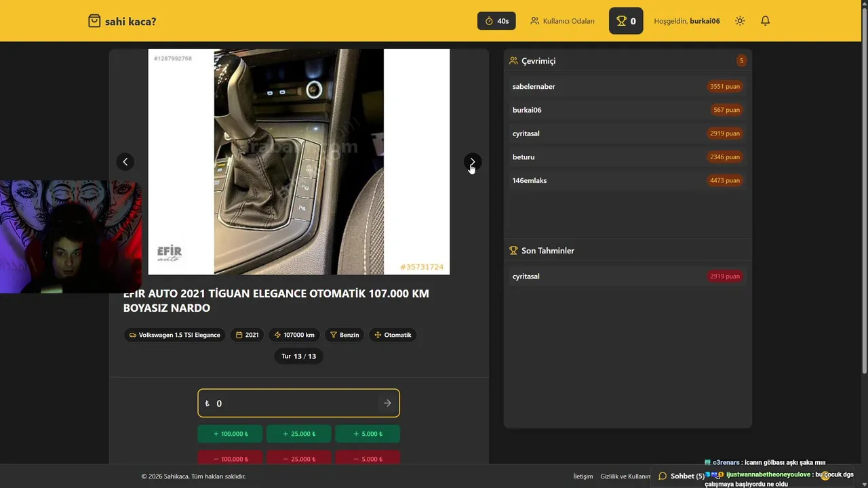Open the trophy score button
The height and width of the screenshot is (488, 868).
click(x=626, y=21)
